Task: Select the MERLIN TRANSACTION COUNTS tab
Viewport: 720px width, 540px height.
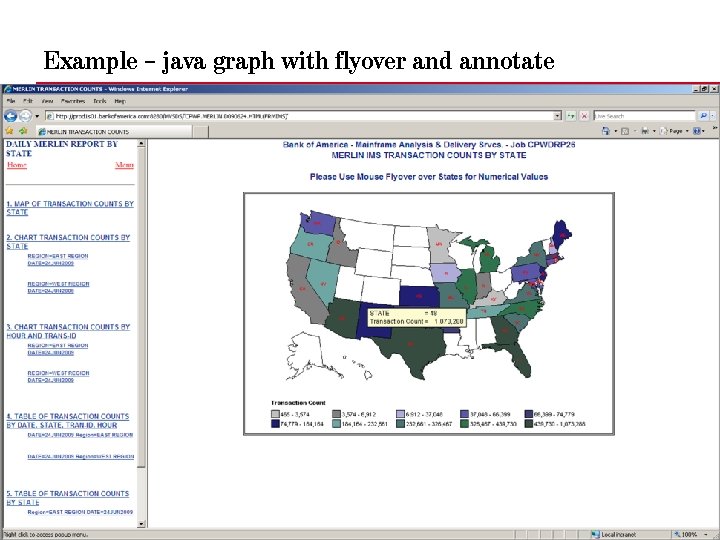Action: (x=113, y=132)
